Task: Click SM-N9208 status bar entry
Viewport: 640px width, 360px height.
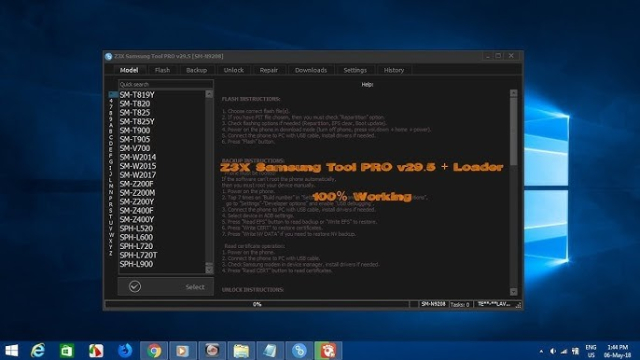Action: tap(433, 304)
